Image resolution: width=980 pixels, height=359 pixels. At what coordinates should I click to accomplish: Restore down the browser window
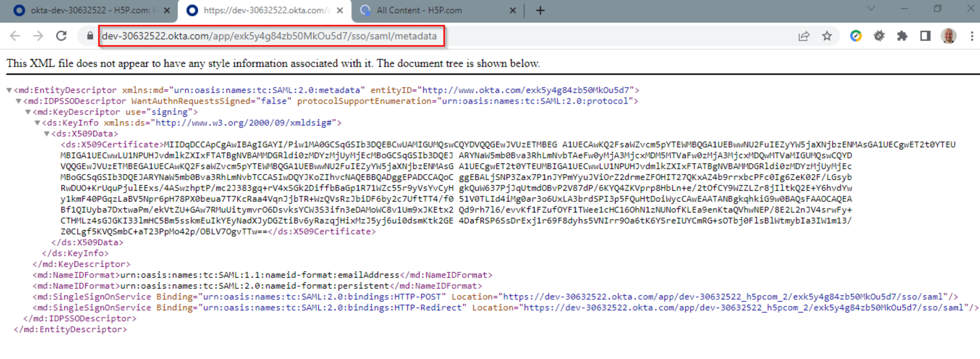pos(938,8)
